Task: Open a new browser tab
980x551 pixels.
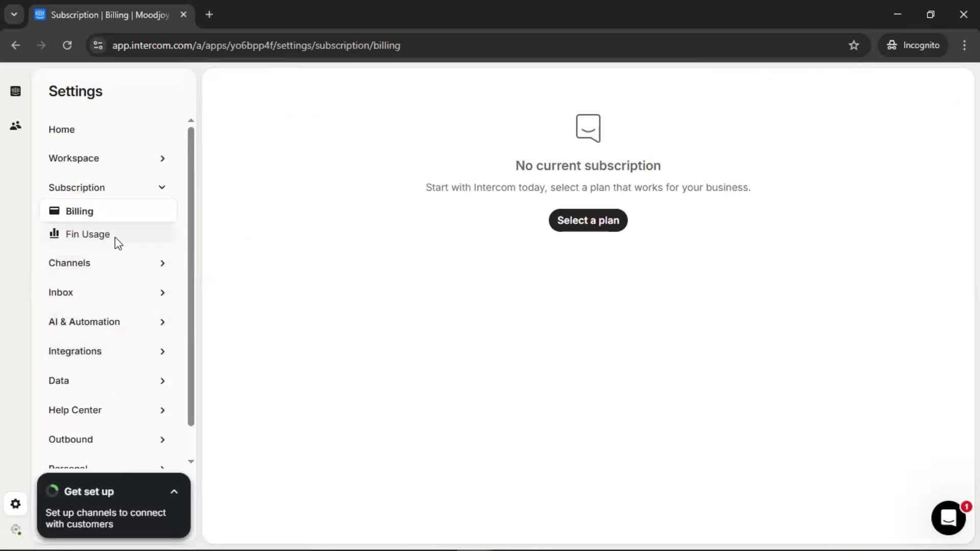Action: 209,14
